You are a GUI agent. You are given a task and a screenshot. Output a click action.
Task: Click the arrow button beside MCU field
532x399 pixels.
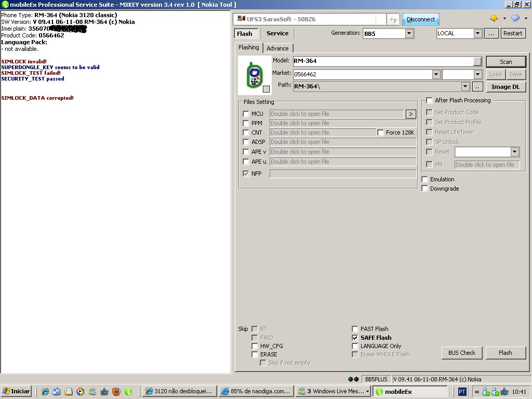[410, 114]
